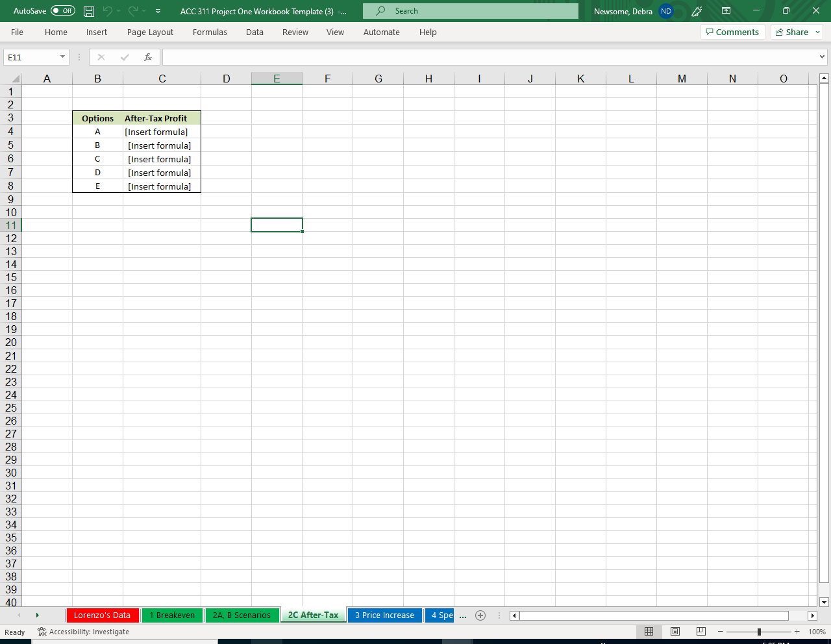Click the option D label cell
Screen dimensions: 831x644
click(x=97, y=173)
